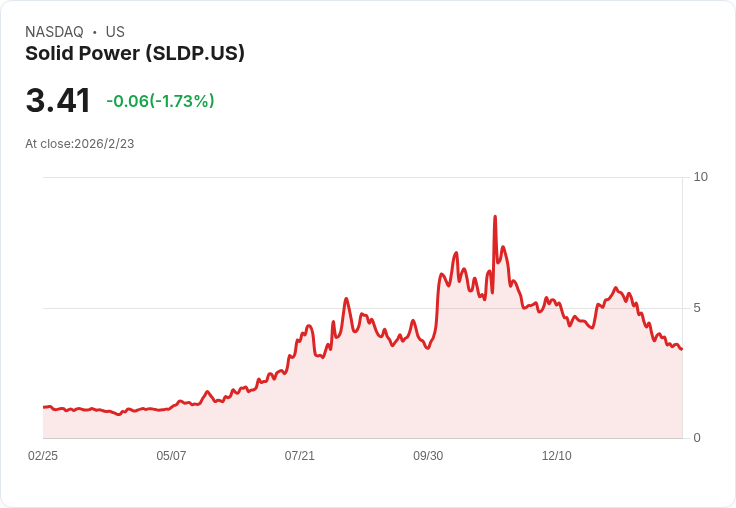Click the NASDAQ exchange label
This screenshot has width=736, height=508.
[54, 32]
